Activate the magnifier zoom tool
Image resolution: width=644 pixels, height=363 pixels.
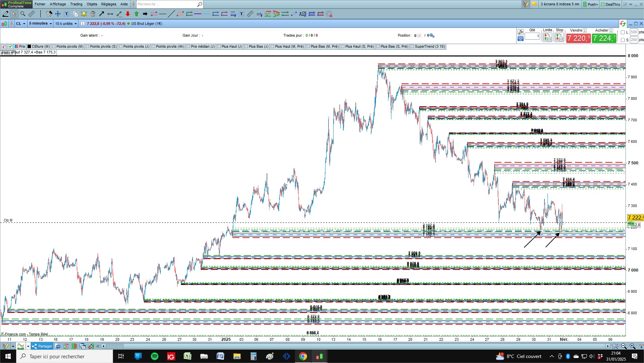pyautogui.click(x=23, y=14)
